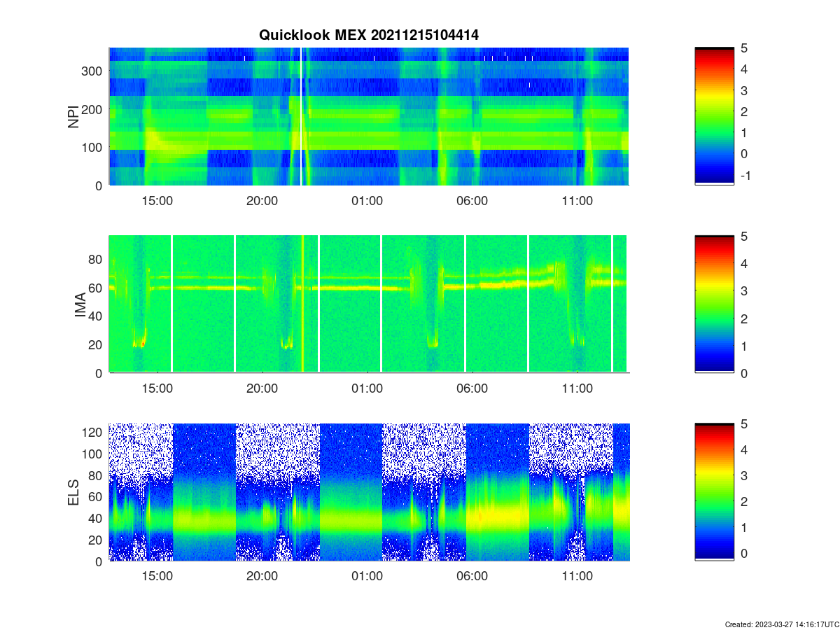The width and height of the screenshot is (840, 630).
Task: Click the '11:00' time label under ELS plot
Action: [x=577, y=576]
